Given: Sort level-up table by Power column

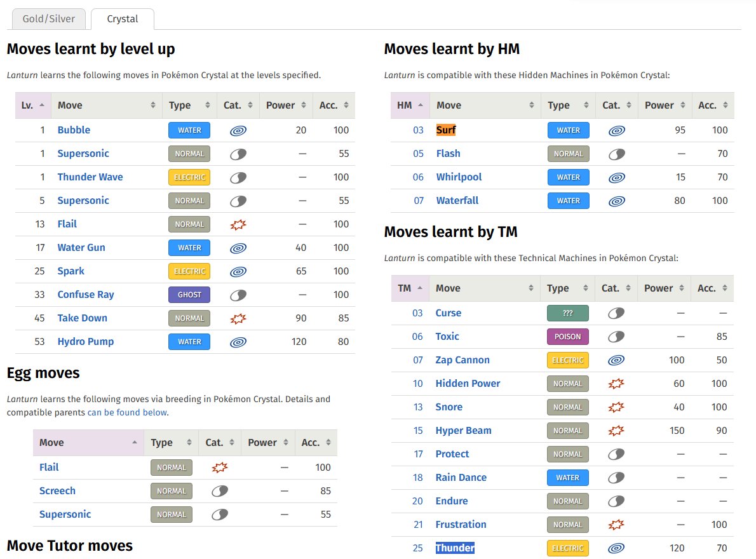Looking at the screenshot, I should (x=286, y=105).
